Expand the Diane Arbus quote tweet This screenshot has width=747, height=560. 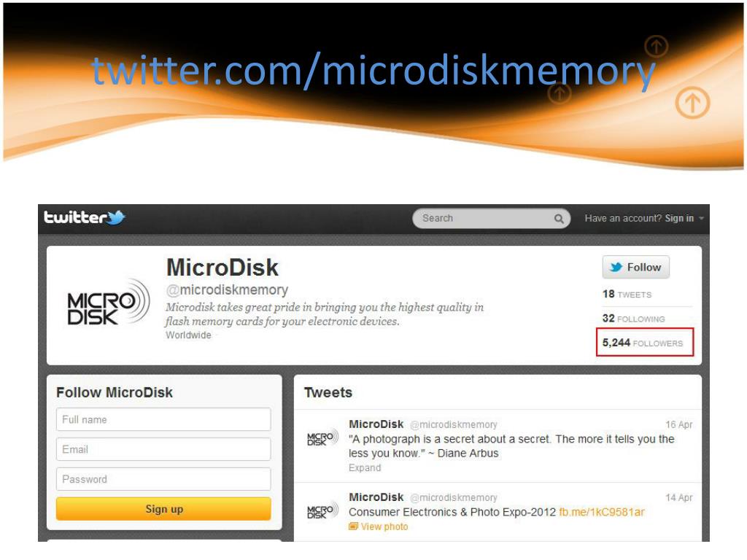click(365, 467)
